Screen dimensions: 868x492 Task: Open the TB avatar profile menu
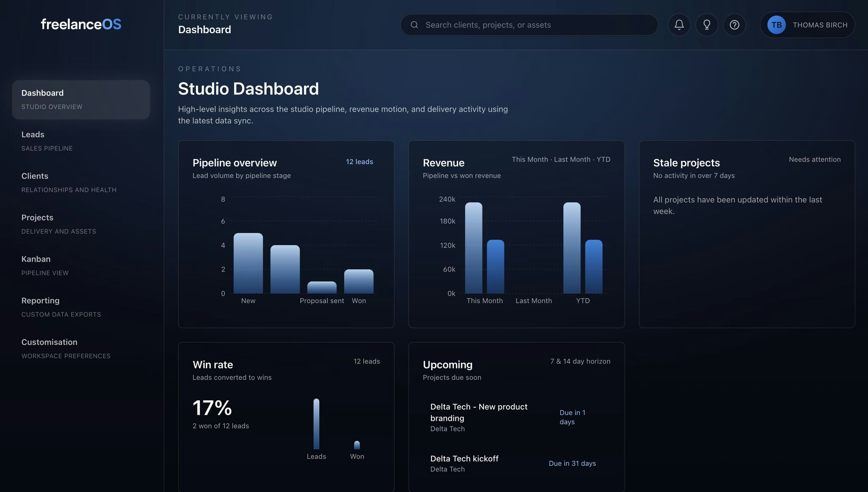click(x=776, y=25)
